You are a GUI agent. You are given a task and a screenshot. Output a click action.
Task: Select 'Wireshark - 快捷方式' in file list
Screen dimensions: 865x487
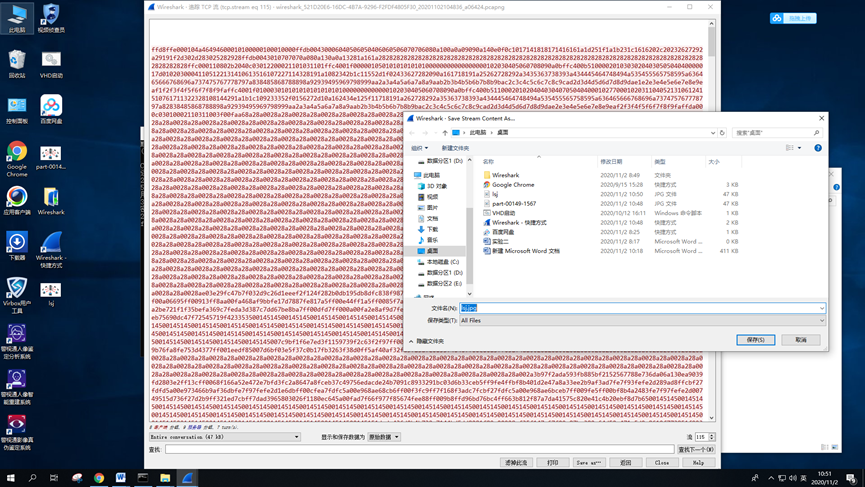point(519,222)
